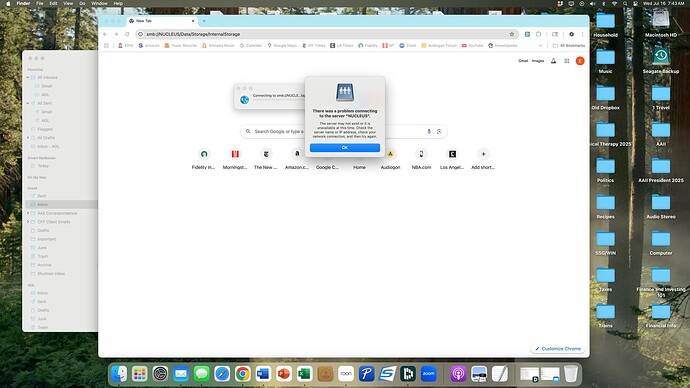Open a new Chrome tab
The height and width of the screenshot is (388, 690).
click(204, 21)
